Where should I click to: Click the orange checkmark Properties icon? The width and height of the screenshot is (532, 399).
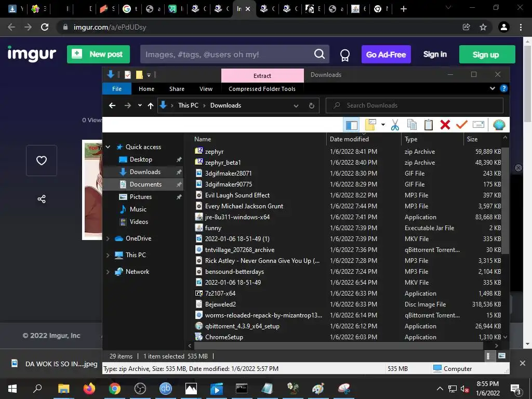[x=462, y=125]
